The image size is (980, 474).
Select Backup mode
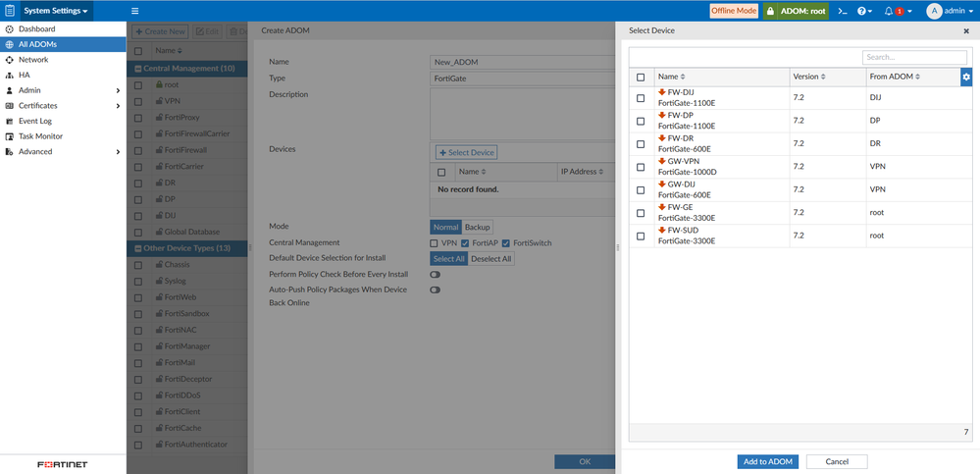click(x=478, y=227)
